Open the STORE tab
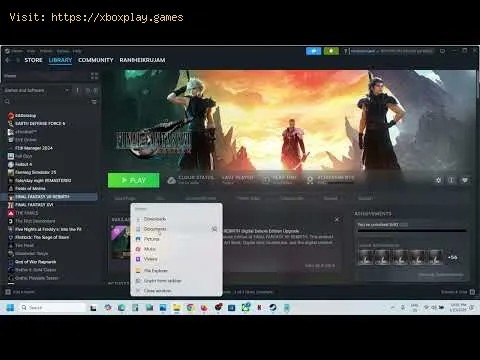Screen dimensions: 480x360 (x=33, y=60)
